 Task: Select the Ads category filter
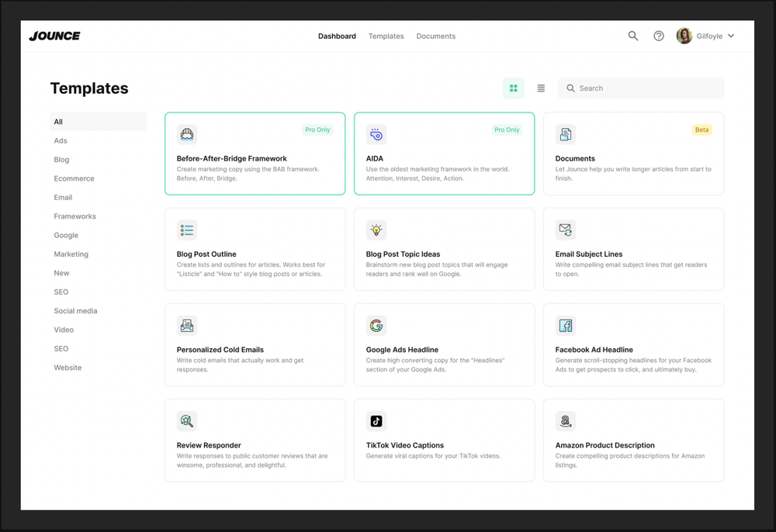[61, 140]
